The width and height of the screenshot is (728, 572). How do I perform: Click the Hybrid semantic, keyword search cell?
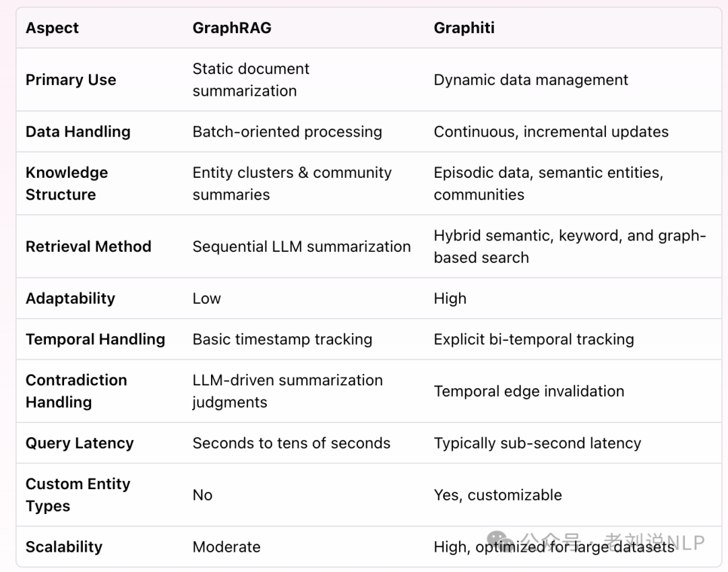point(570,247)
